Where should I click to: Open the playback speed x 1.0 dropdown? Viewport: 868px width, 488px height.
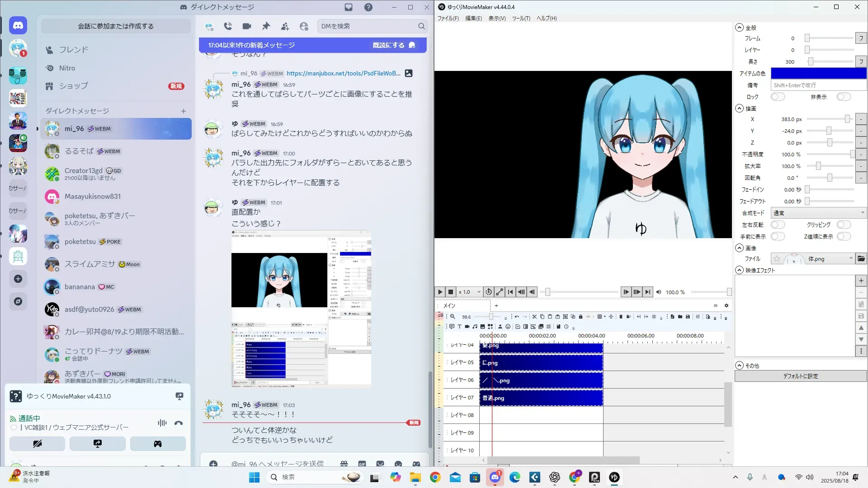point(470,292)
